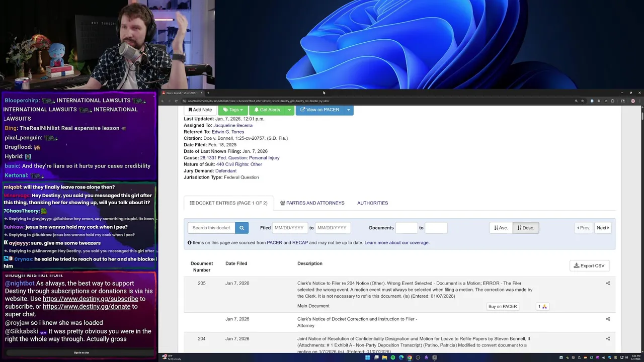This screenshot has width=644, height=362.
Task: Expand the Get Alerts dropdown arrow
Action: 289,110
